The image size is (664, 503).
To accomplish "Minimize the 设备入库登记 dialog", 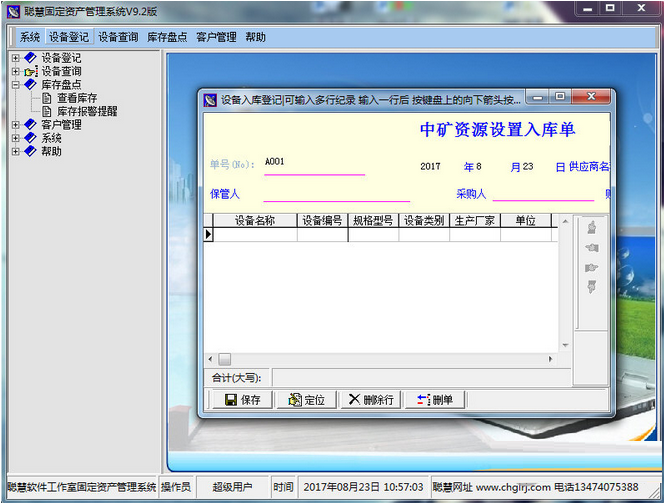I will coord(538,97).
